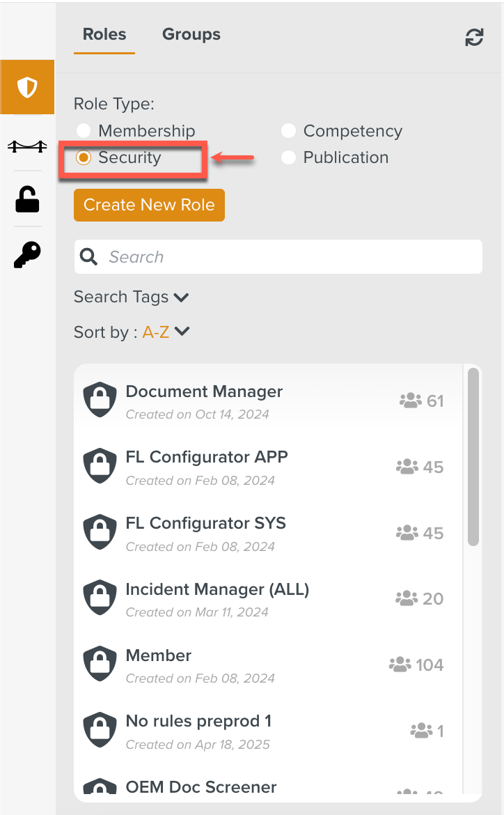Select the Publication role type

(289, 157)
